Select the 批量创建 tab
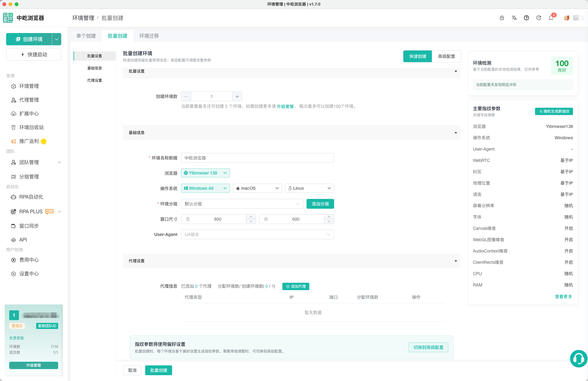The image size is (588, 381). pos(118,36)
